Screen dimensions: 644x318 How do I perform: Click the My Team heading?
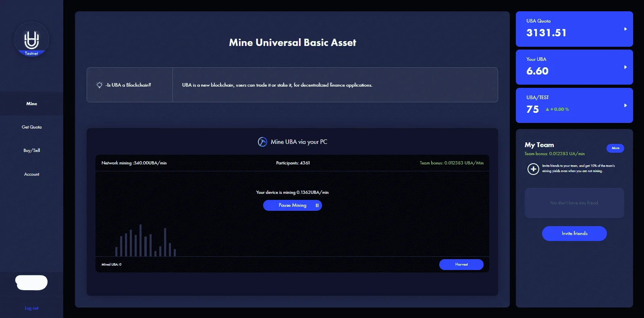tap(539, 145)
